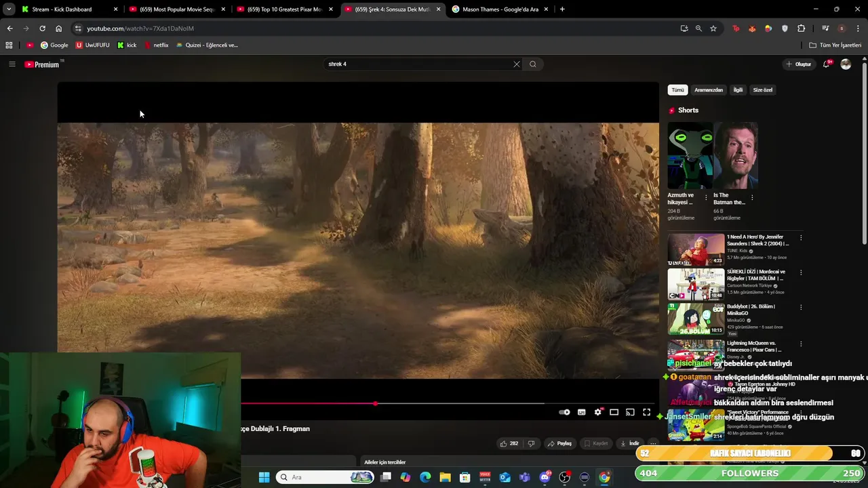Install app icon in address bar
868x488 pixels.
coord(684,28)
